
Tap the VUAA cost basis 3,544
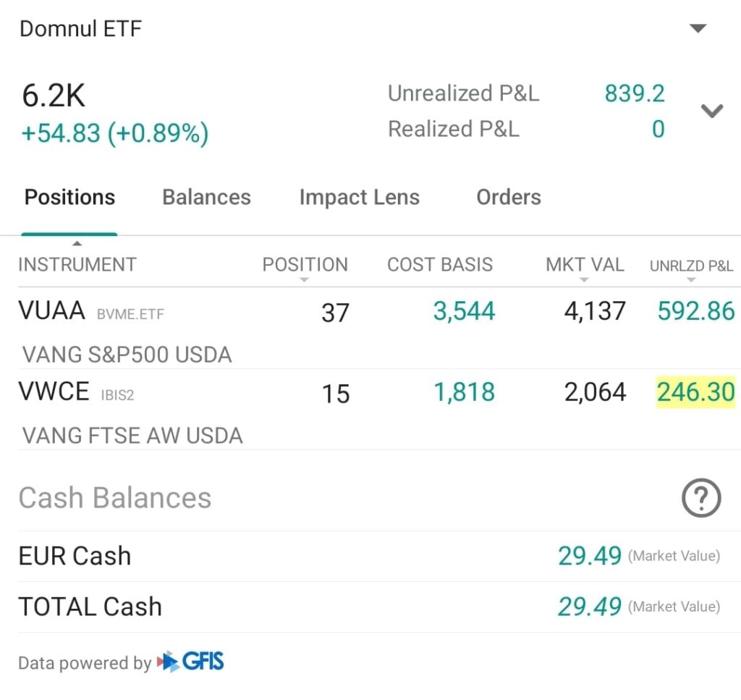[464, 311]
